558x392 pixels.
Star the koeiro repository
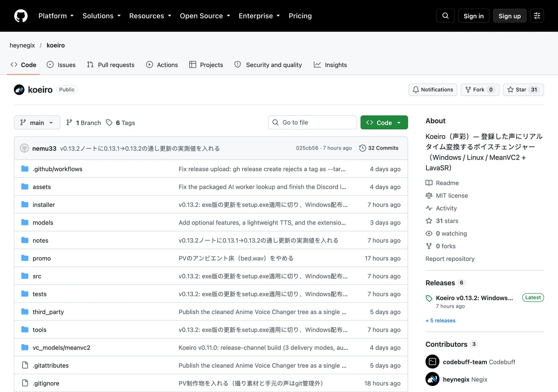[x=523, y=90]
